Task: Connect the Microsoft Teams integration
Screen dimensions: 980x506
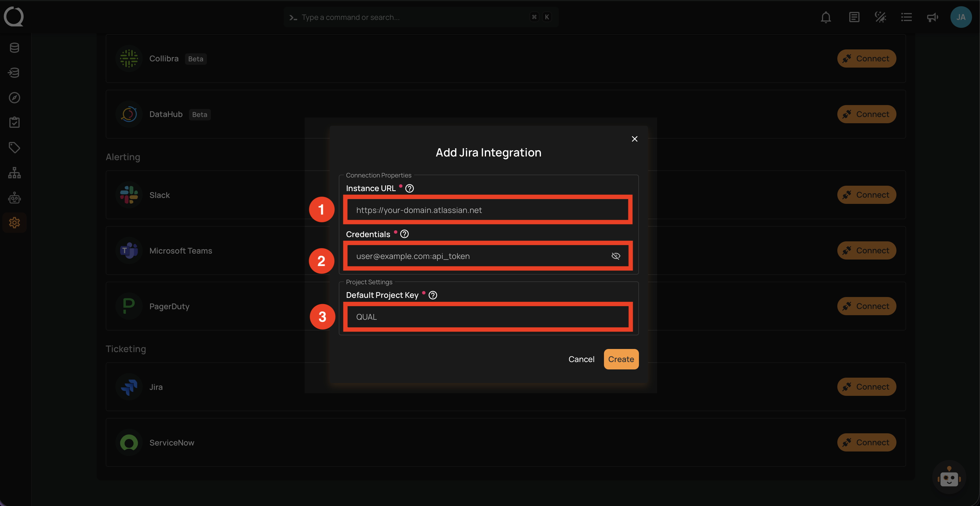Action: pyautogui.click(x=867, y=250)
